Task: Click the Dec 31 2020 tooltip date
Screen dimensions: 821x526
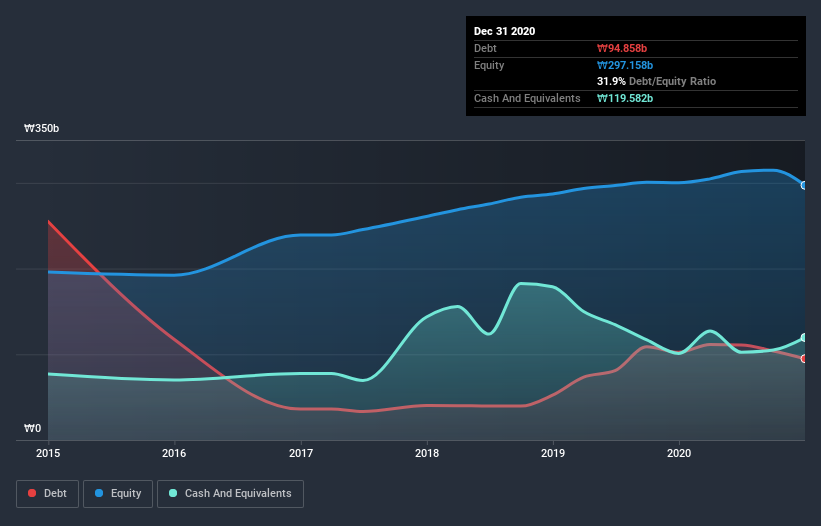Action: pyautogui.click(x=504, y=31)
